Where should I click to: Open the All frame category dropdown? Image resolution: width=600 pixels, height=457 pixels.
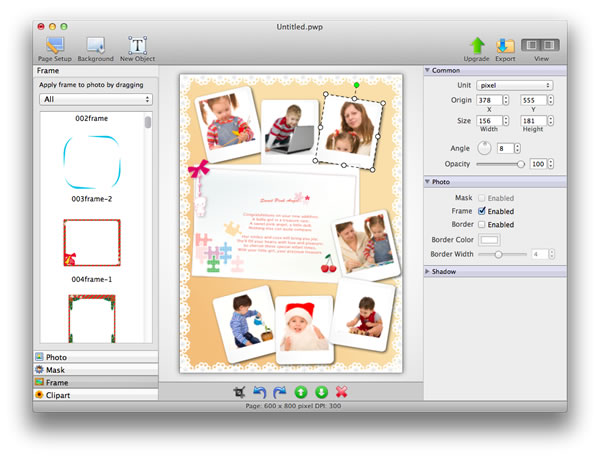96,100
